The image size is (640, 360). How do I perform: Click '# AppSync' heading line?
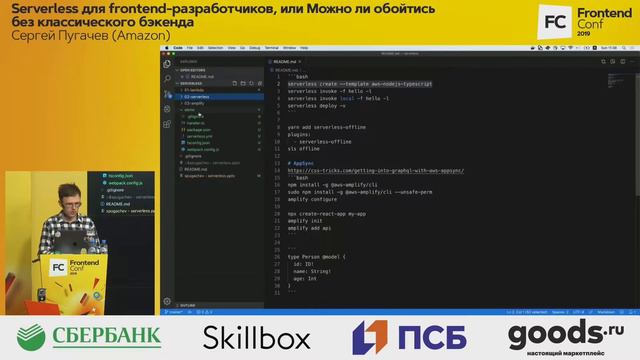300,163
